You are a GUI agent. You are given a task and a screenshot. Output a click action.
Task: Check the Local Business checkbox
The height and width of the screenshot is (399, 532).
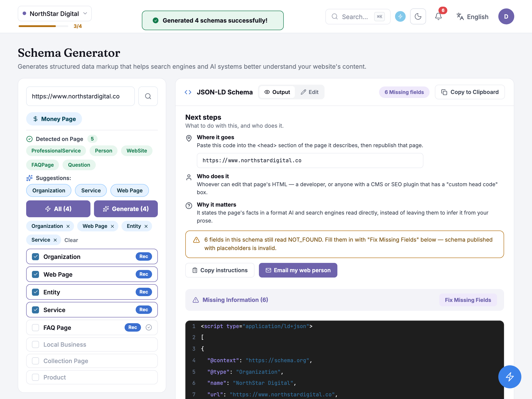click(36, 344)
